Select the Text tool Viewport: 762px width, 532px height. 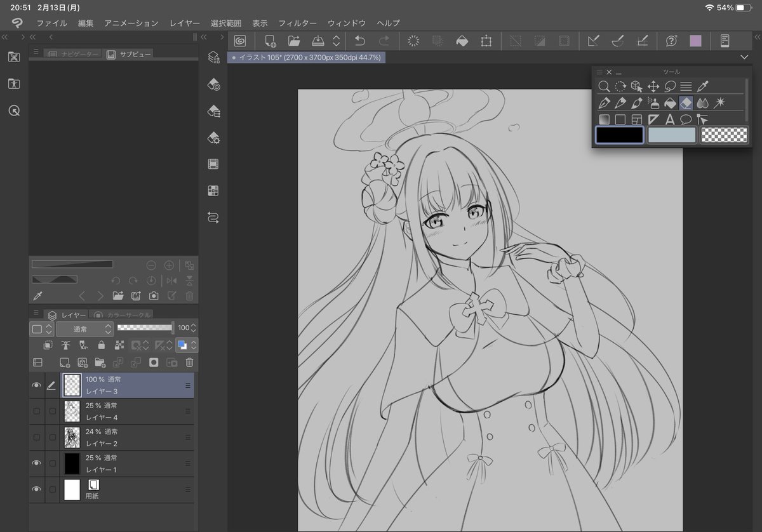click(x=671, y=119)
